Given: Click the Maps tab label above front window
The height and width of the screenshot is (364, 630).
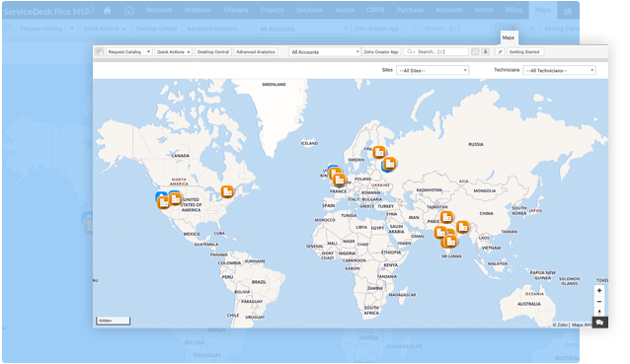Looking at the screenshot, I should pos(509,37).
